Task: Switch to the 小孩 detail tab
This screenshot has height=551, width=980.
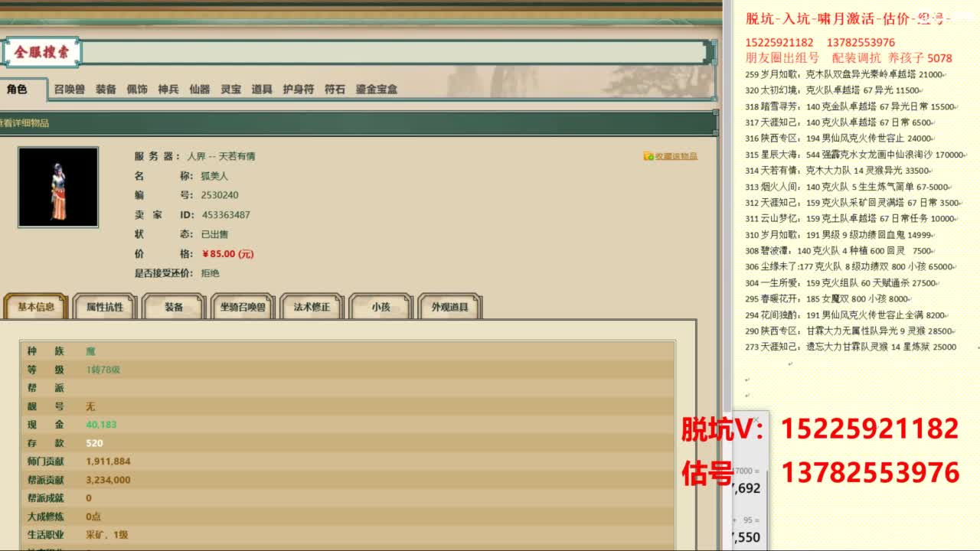Action: [381, 307]
